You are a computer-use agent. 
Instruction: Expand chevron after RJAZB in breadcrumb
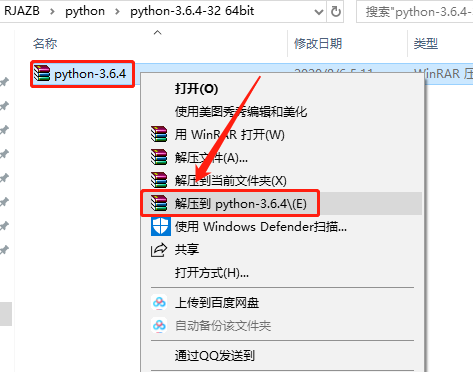click(x=52, y=12)
